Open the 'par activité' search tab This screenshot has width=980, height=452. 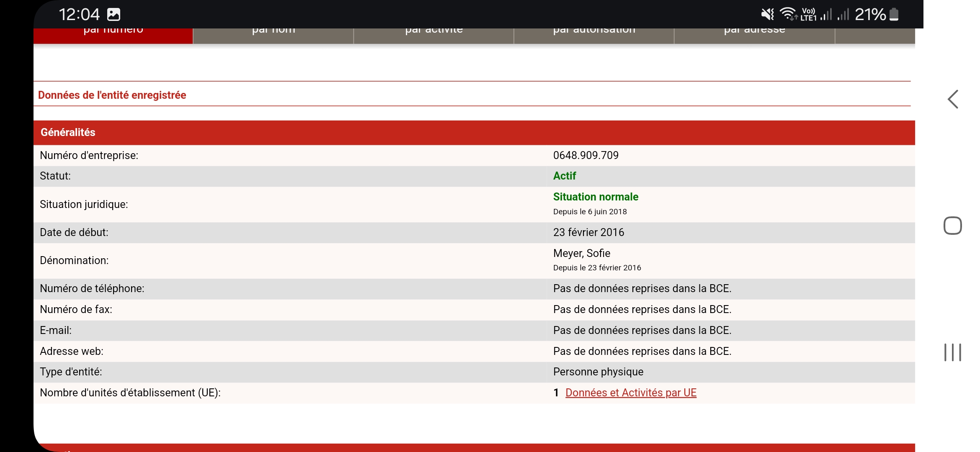coord(434,35)
